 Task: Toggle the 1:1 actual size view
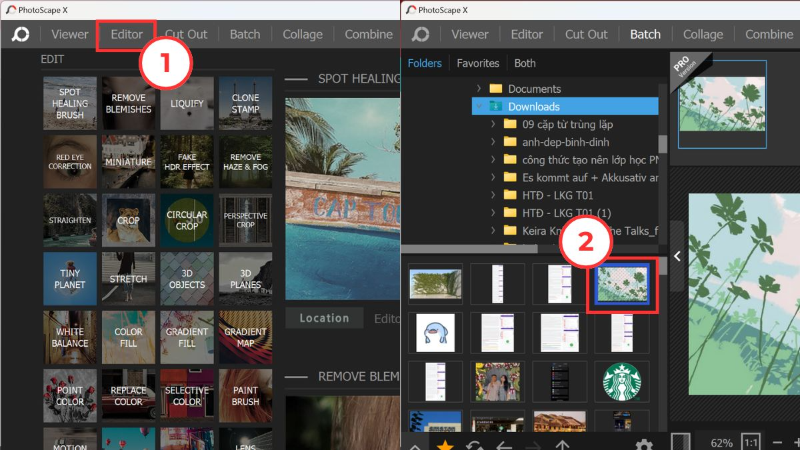751,442
